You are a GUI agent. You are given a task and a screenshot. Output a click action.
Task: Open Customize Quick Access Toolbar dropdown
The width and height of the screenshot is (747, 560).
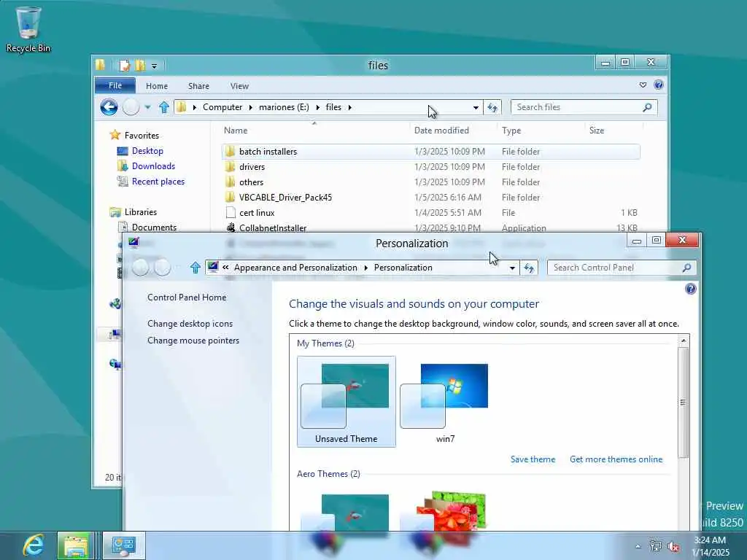coord(155,66)
